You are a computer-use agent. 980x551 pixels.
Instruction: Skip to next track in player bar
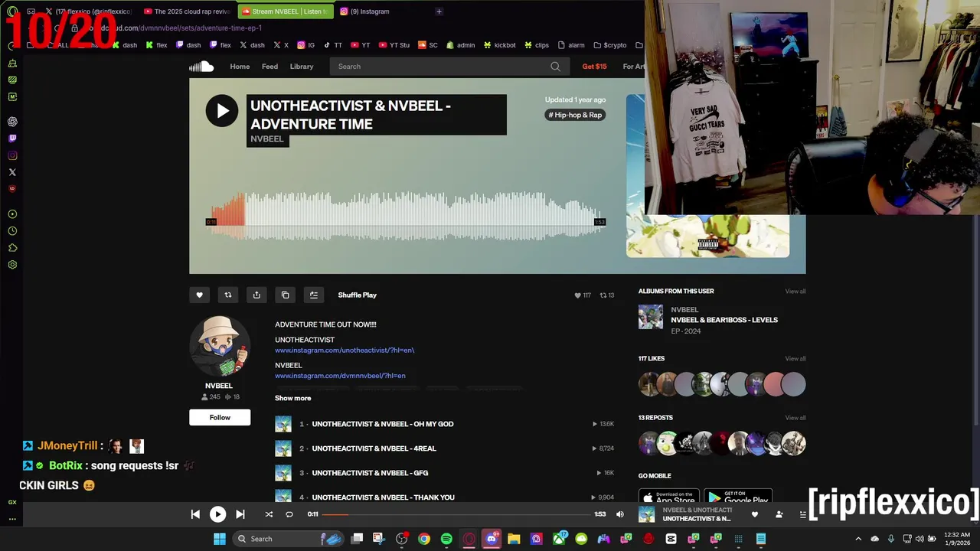point(240,514)
